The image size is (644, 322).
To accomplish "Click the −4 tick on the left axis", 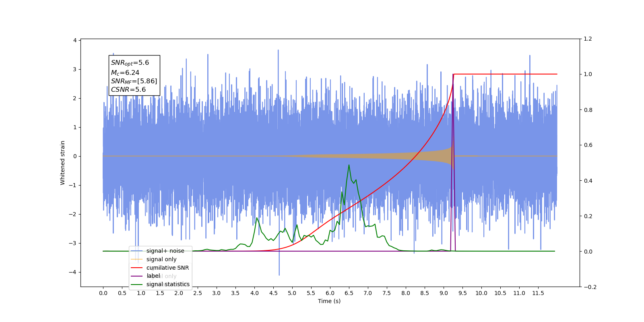I will tap(73, 272).
